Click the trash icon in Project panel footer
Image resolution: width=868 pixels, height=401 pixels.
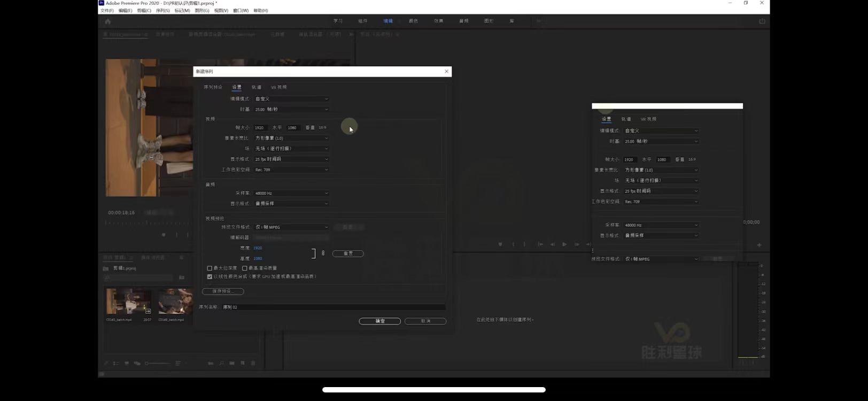coord(253,363)
